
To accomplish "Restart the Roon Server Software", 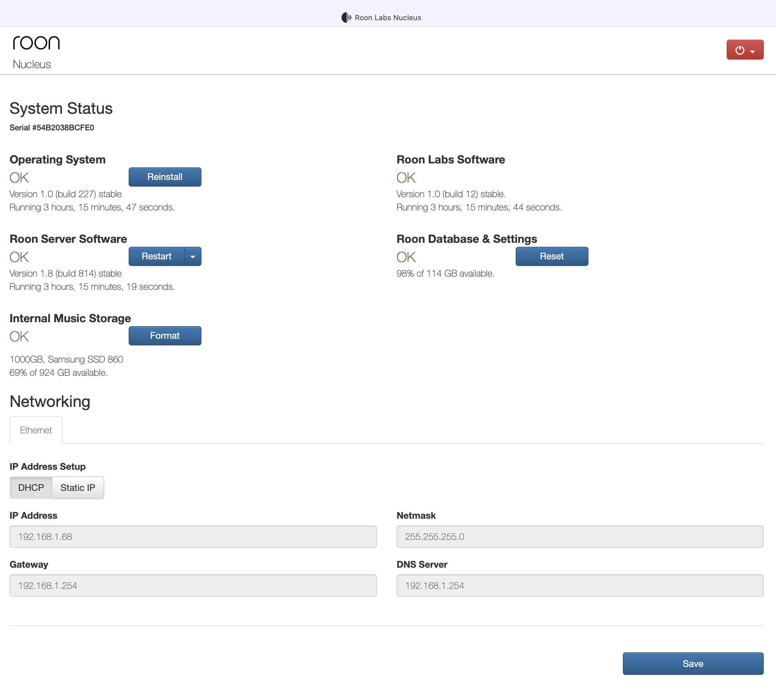I will pyautogui.click(x=156, y=256).
